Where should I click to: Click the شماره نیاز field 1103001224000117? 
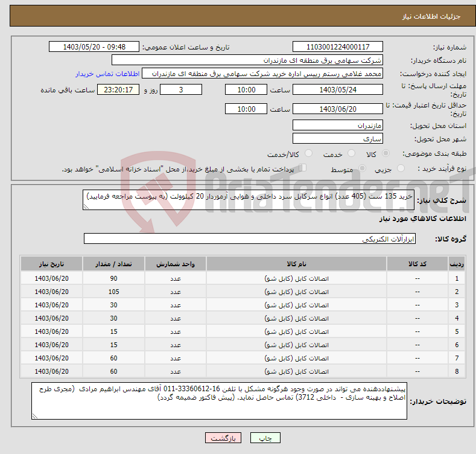[338, 47]
